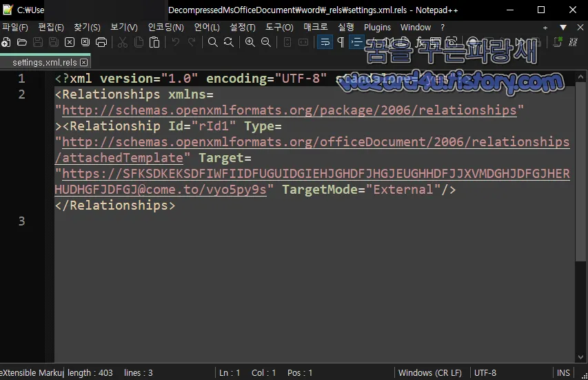588x380 pixels.
Task: Open the 도구(O) menu
Action: click(279, 28)
